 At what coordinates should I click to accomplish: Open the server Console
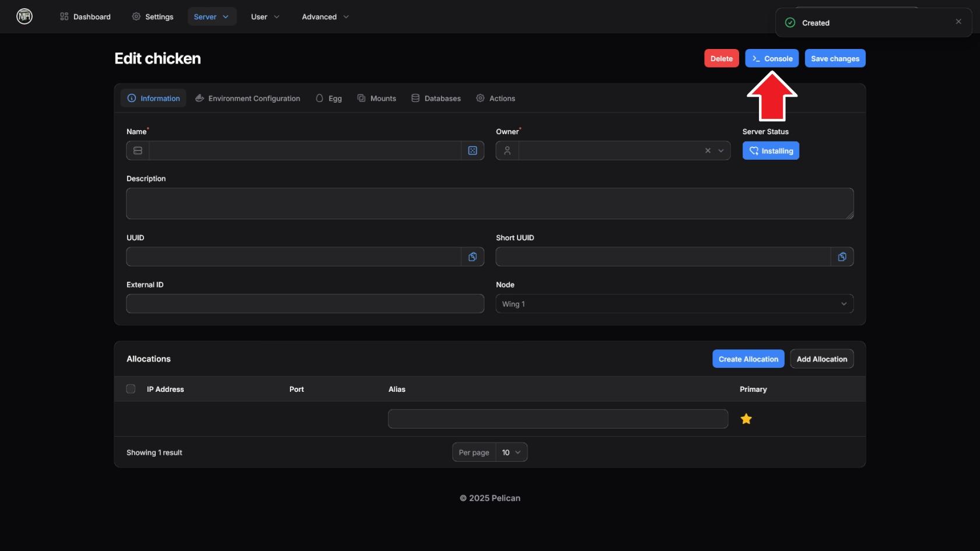click(x=772, y=58)
